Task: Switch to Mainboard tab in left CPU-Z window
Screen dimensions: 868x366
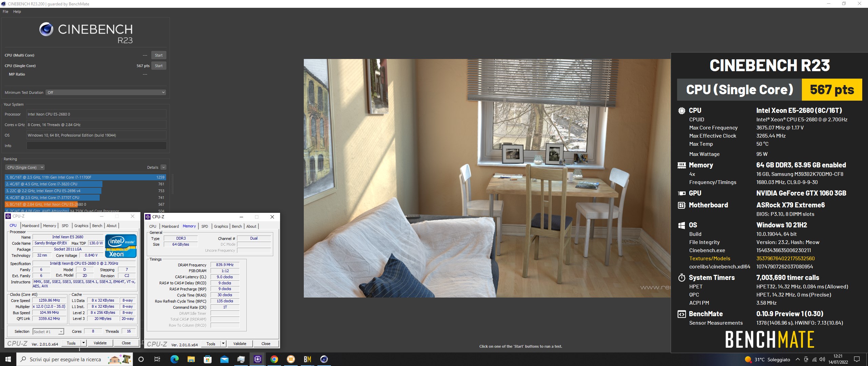Action: 31,226
